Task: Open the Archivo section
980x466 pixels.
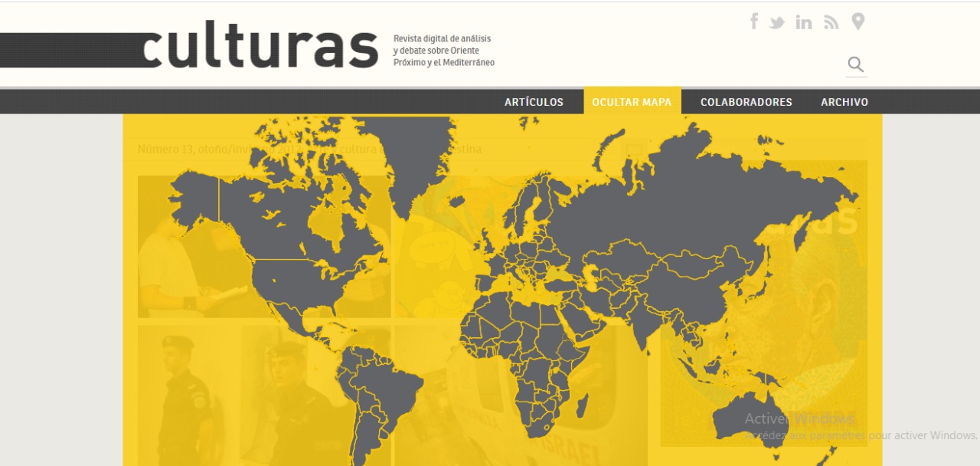Action: coord(844,102)
